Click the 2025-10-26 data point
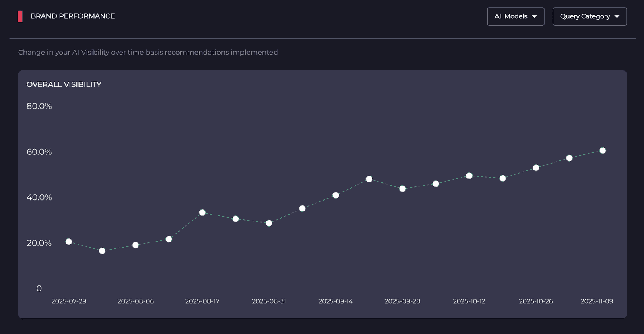The image size is (644, 334). pyautogui.click(x=536, y=168)
